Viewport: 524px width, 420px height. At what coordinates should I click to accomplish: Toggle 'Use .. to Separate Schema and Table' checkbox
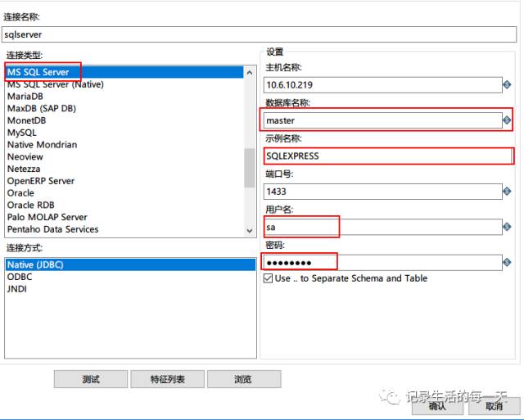tap(268, 278)
